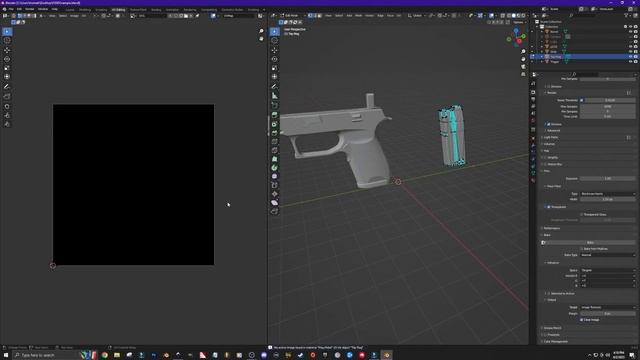
Task: Adjust the Film Exposure slider
Action: coord(608,178)
